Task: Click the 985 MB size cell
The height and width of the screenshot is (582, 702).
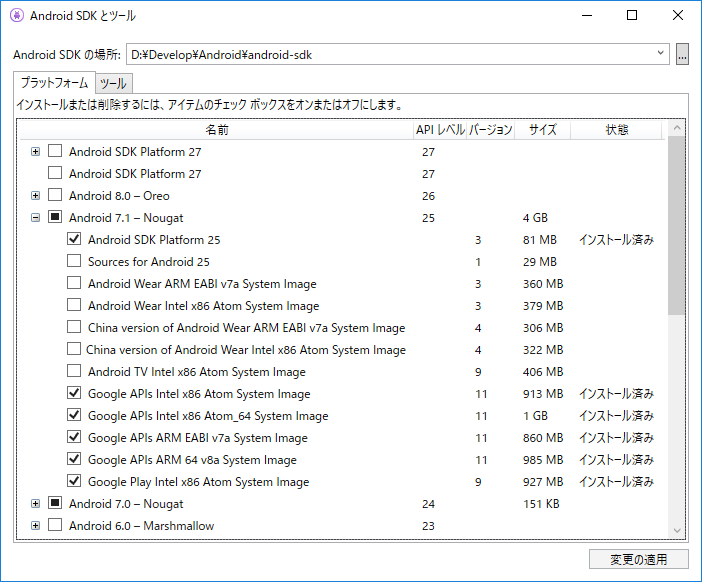Action: coord(543,460)
